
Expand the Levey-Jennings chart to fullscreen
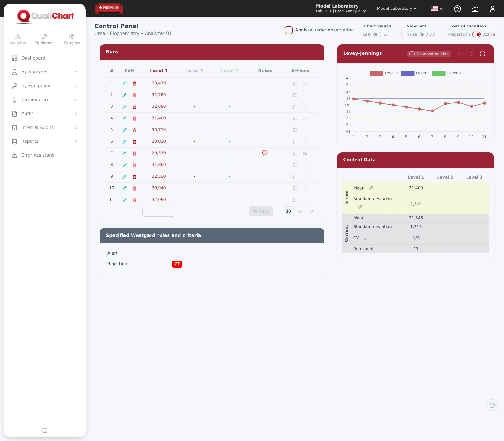click(x=483, y=54)
